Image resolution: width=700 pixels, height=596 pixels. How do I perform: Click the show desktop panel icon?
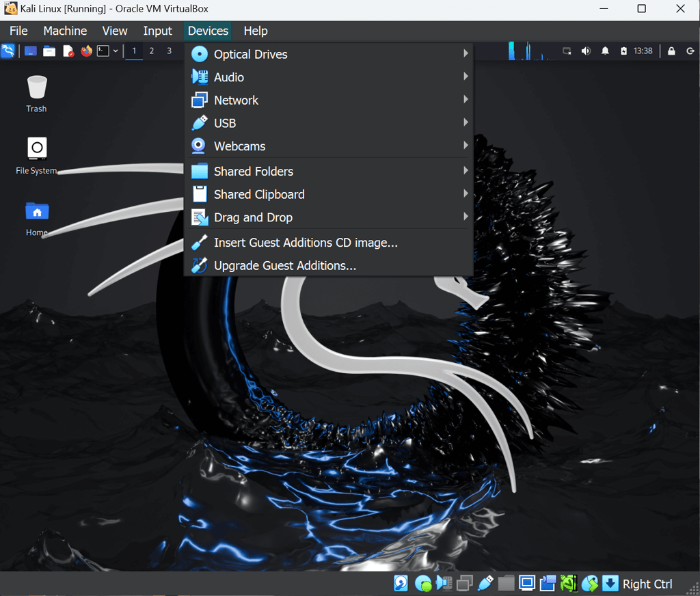(x=30, y=51)
